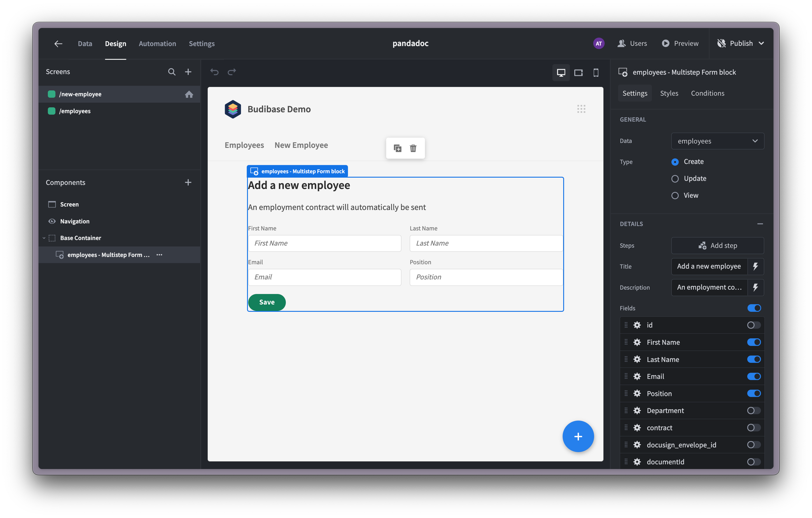The height and width of the screenshot is (518, 812).
Task: Select the Update type radio button
Action: point(675,179)
